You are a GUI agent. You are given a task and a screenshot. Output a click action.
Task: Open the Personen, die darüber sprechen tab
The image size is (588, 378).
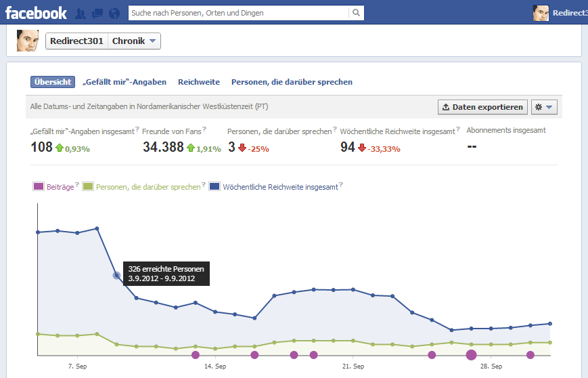[x=292, y=82]
